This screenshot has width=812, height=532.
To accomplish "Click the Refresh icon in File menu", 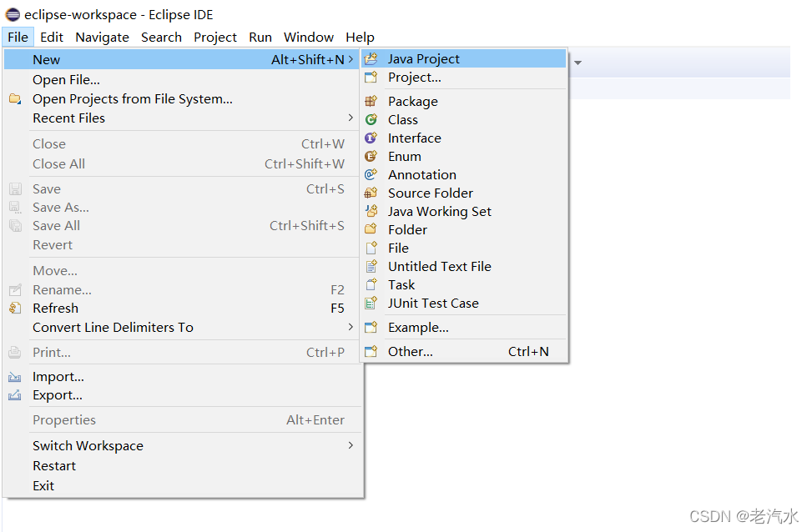I will [15, 308].
